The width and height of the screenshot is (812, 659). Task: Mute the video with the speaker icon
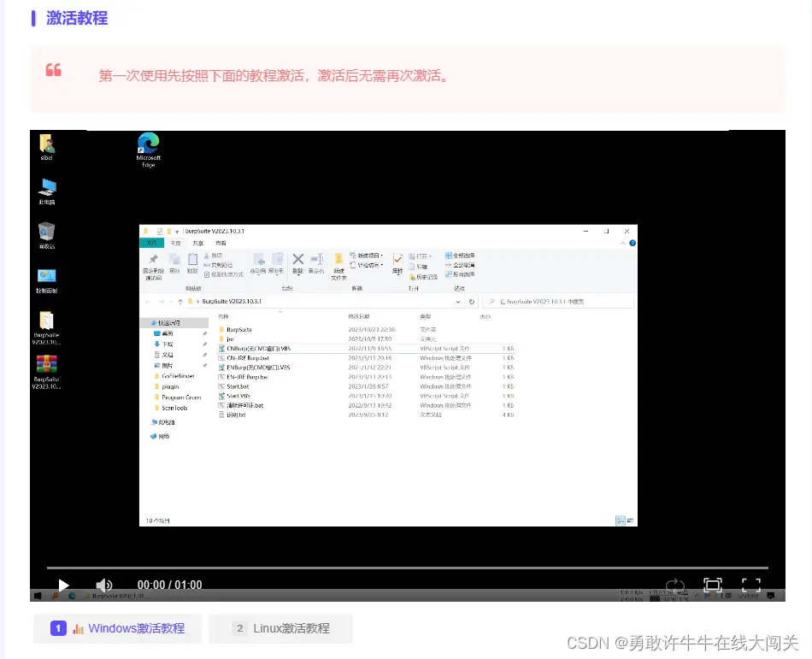104,585
